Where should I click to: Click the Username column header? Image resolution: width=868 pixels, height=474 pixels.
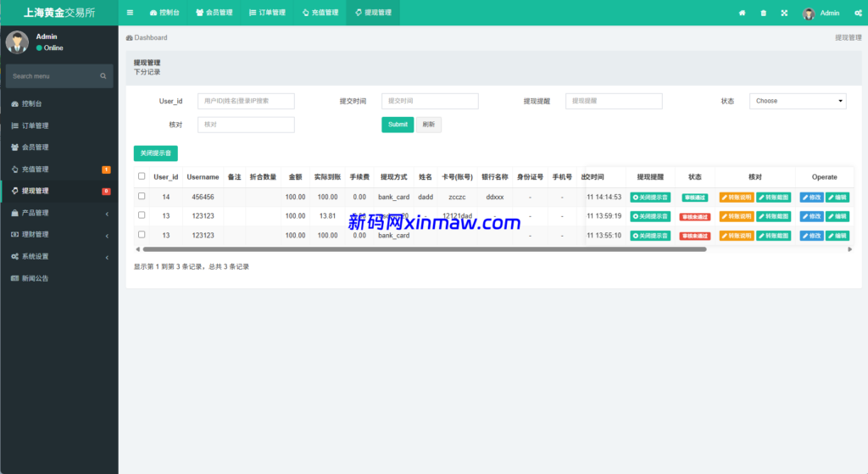(x=203, y=177)
